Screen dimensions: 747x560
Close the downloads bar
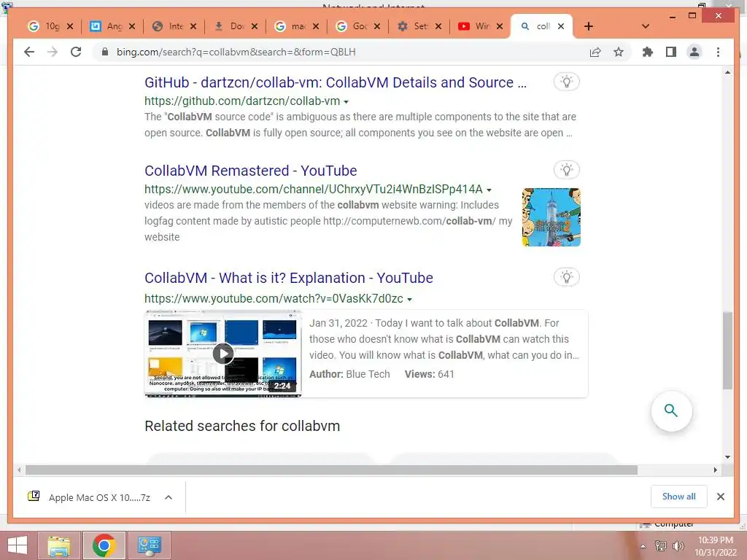coord(721,497)
